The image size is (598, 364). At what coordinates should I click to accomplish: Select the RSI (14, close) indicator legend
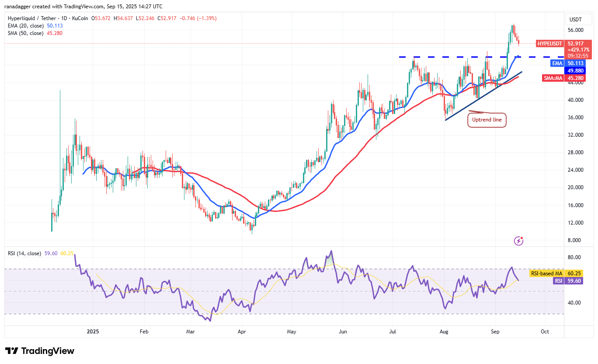(x=24, y=253)
